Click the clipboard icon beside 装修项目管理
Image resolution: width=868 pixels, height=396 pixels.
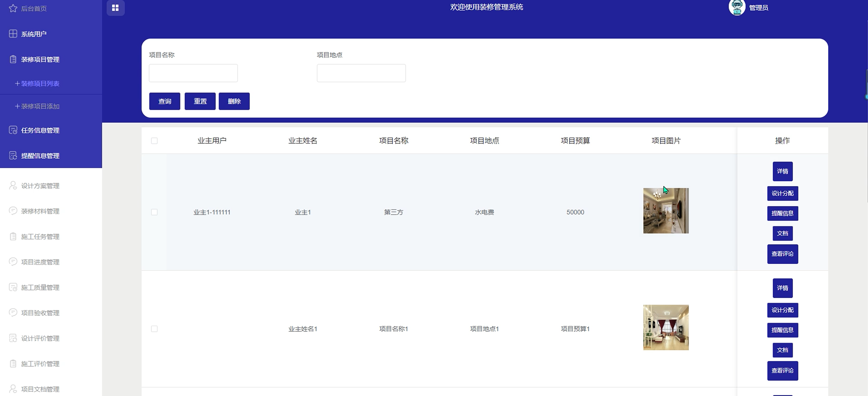[13, 59]
